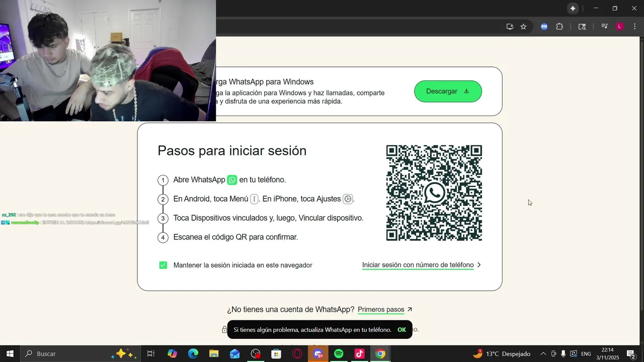
Task: Open the ENG language switcher
Action: (586, 353)
